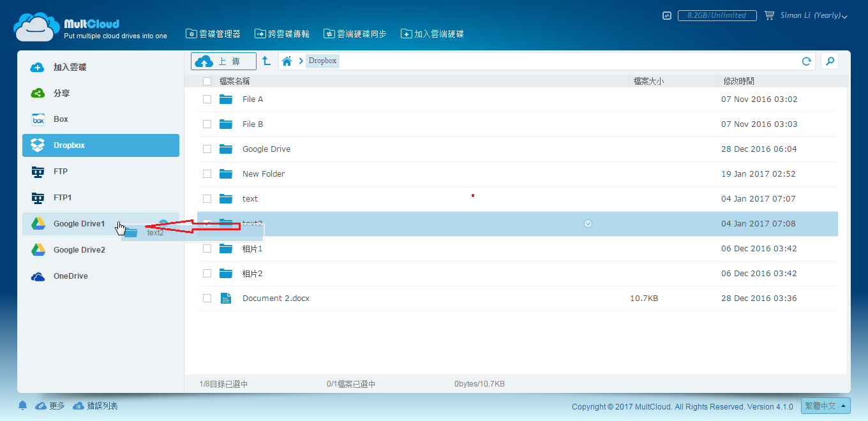Image resolution: width=868 pixels, height=421 pixels.
Task: Open the 相片2 folder name
Action: (253, 273)
